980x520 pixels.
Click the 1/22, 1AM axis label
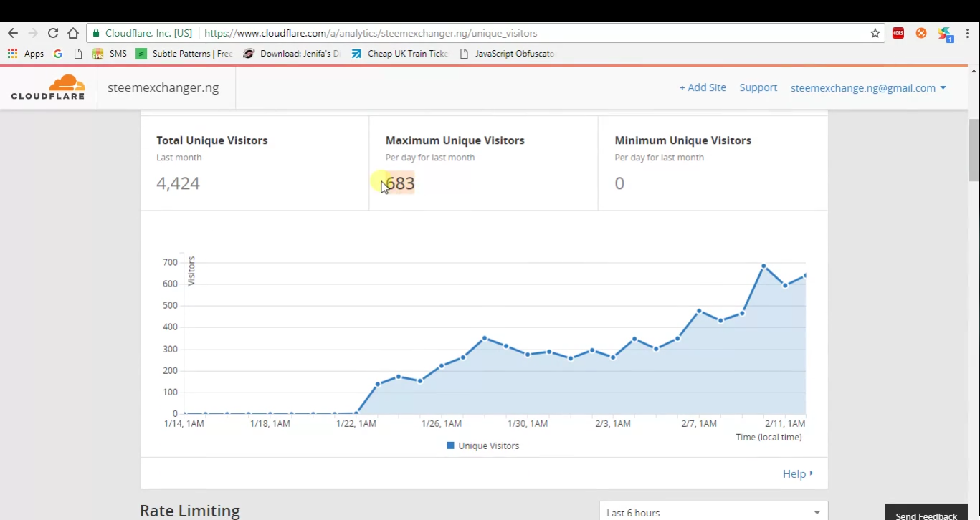click(x=356, y=423)
